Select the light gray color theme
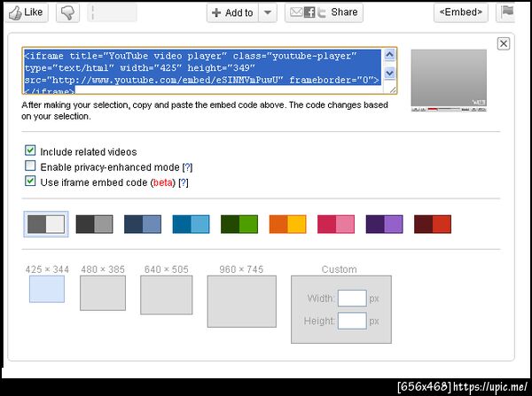This screenshot has width=532, height=396. pos(46,224)
